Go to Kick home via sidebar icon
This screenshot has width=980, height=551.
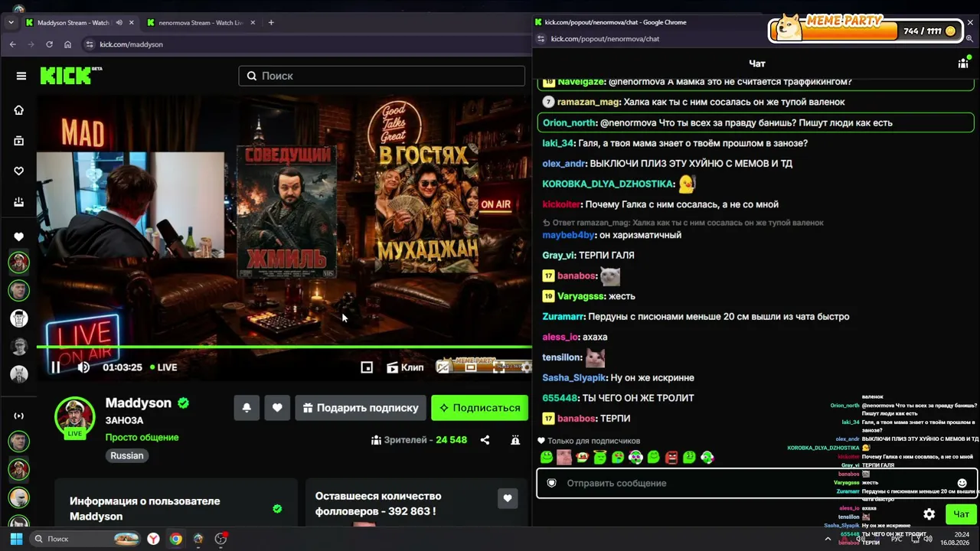coord(19,110)
